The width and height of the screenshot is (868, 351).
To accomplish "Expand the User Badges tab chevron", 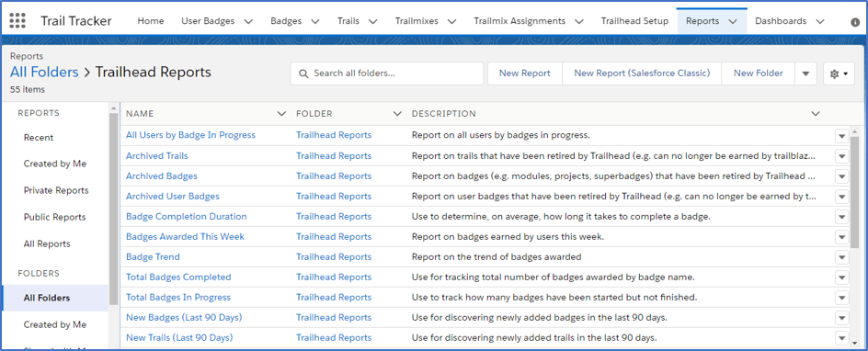I will (248, 21).
